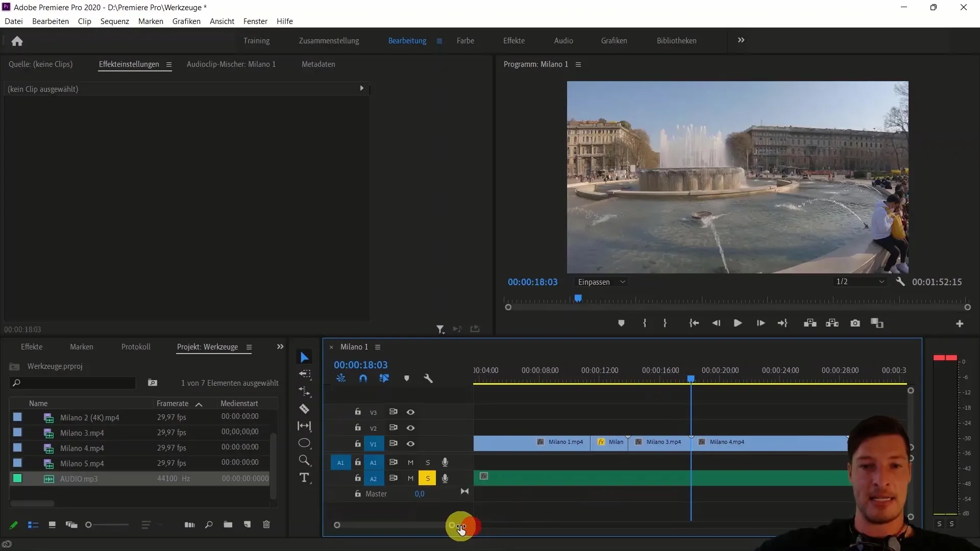Toggle visibility eye icon on V1 track
The height and width of the screenshot is (551, 980).
(410, 443)
